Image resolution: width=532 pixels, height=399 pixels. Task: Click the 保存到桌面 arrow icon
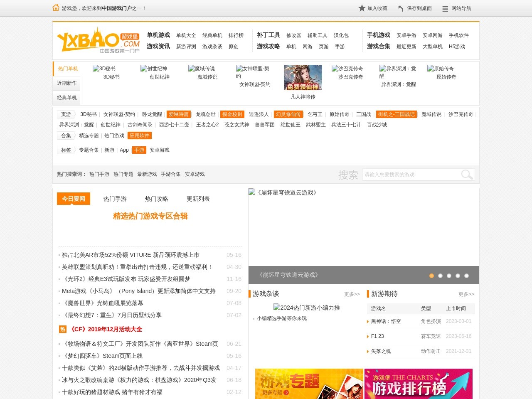click(x=401, y=8)
